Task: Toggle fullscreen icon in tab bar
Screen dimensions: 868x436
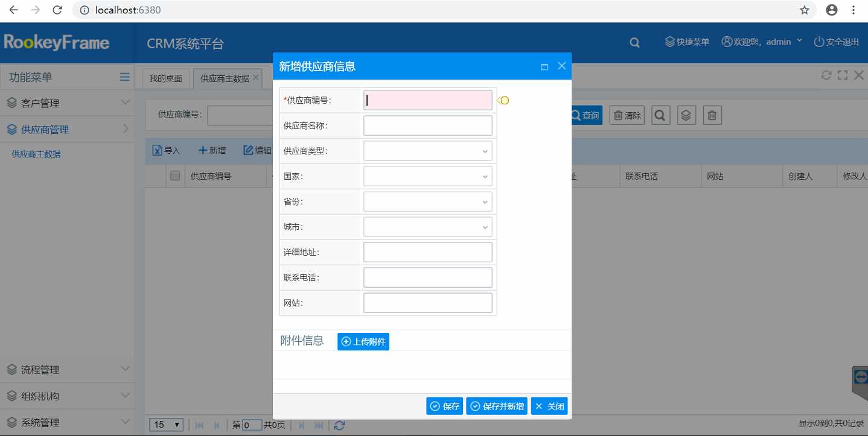Action: point(843,75)
